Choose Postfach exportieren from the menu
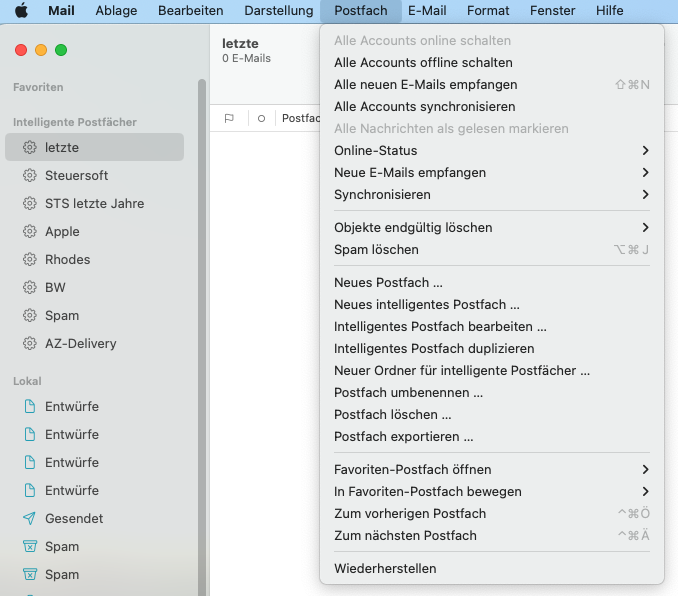Image resolution: width=678 pixels, height=596 pixels. [x=403, y=436]
